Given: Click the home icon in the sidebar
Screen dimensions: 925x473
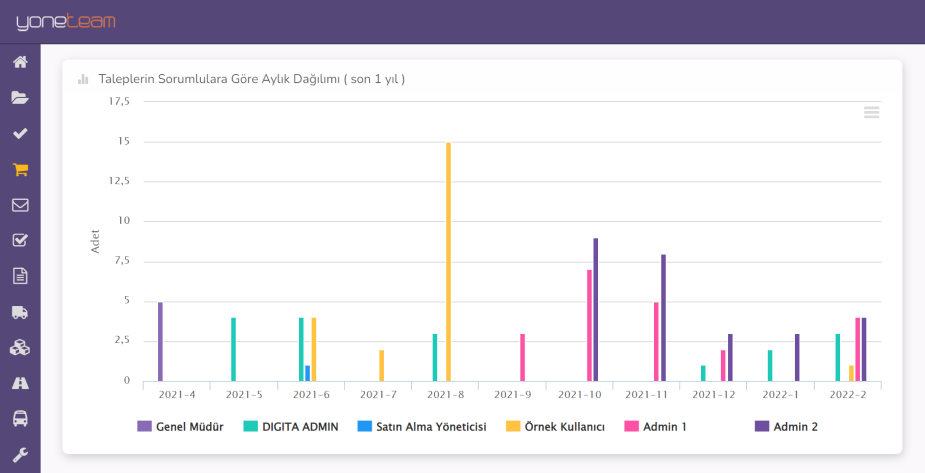Looking at the screenshot, I should tap(20, 62).
